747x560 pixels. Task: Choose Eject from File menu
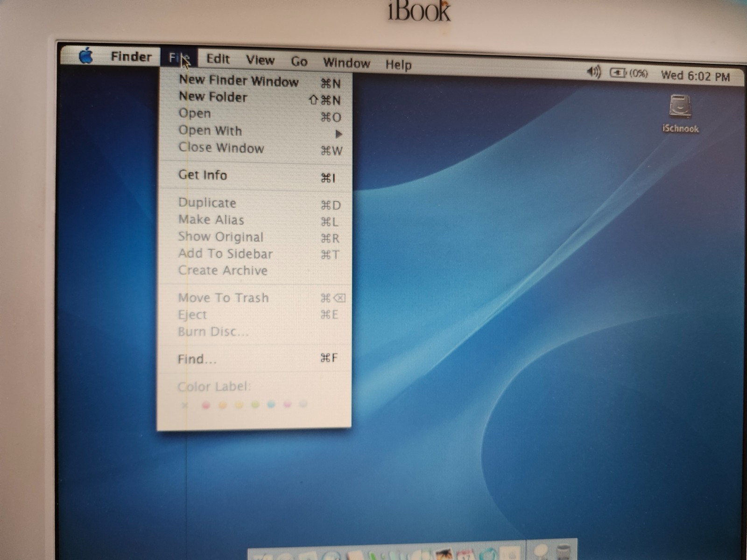(x=255, y=315)
